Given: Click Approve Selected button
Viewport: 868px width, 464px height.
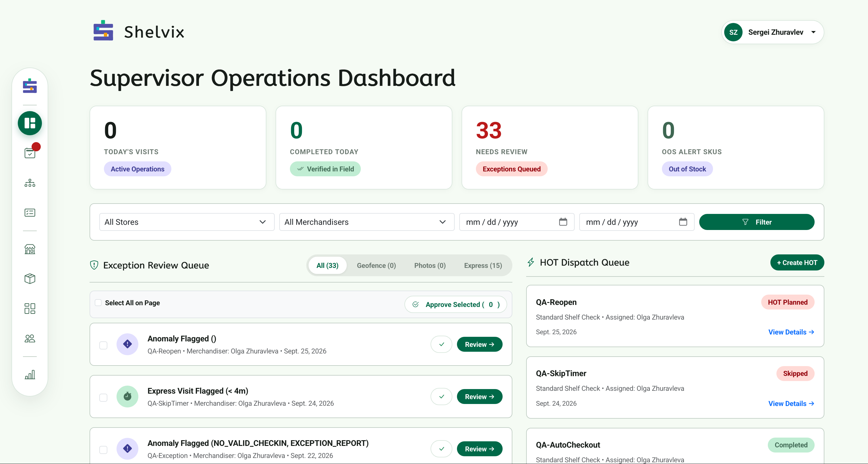Looking at the screenshot, I should pyautogui.click(x=456, y=304).
